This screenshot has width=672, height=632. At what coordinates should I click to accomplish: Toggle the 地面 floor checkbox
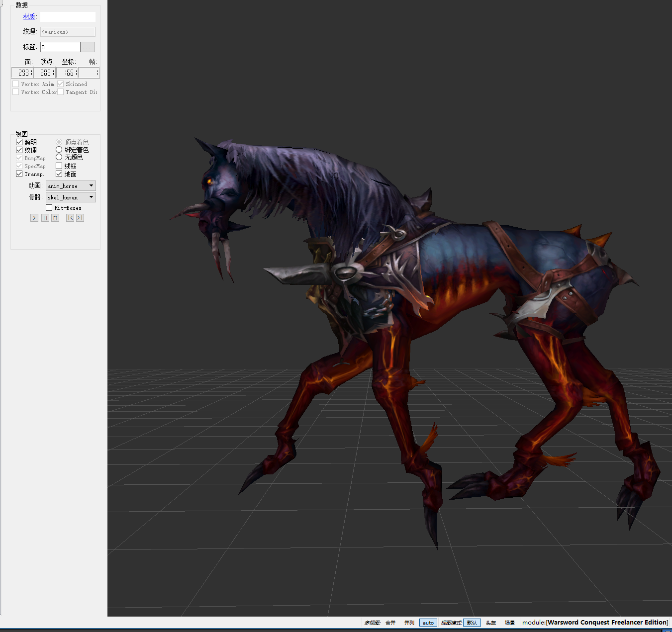(x=59, y=174)
